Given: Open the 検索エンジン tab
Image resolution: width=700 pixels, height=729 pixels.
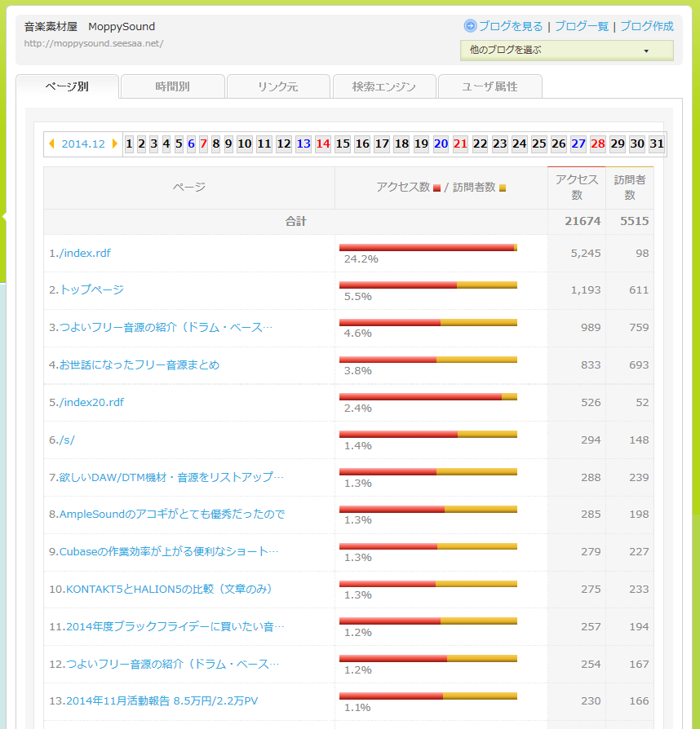Looking at the screenshot, I should (x=383, y=86).
